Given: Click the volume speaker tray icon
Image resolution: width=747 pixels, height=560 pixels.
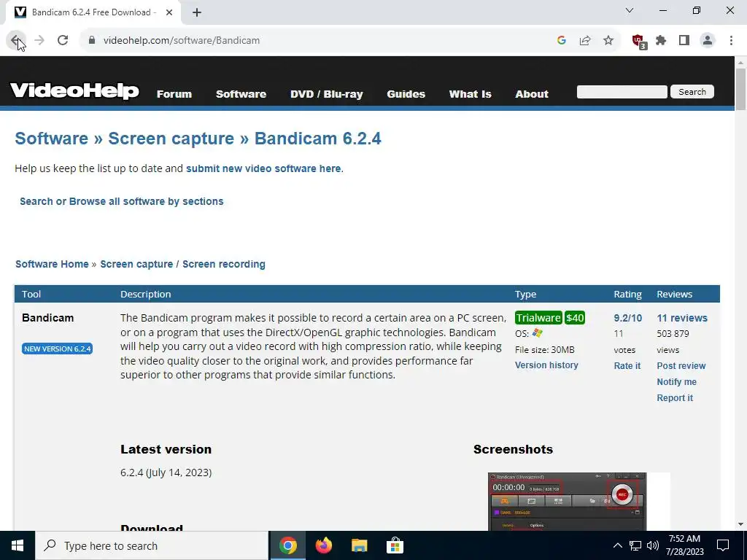Looking at the screenshot, I should pyautogui.click(x=653, y=545).
